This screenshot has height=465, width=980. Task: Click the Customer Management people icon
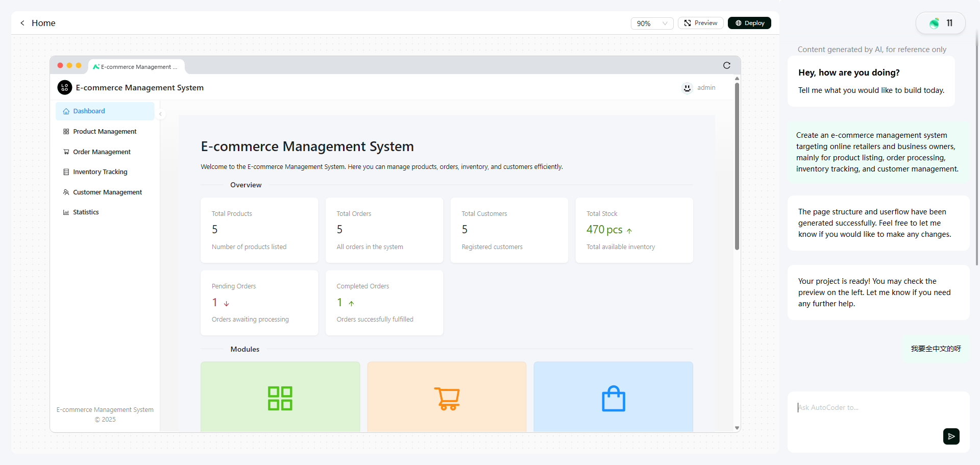click(x=66, y=192)
